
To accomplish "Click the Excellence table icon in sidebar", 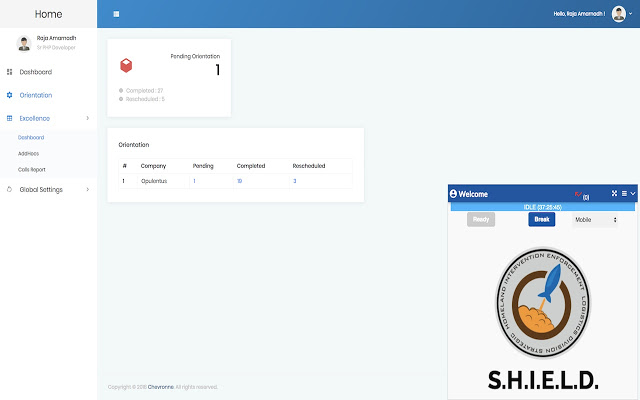I will tap(9, 118).
